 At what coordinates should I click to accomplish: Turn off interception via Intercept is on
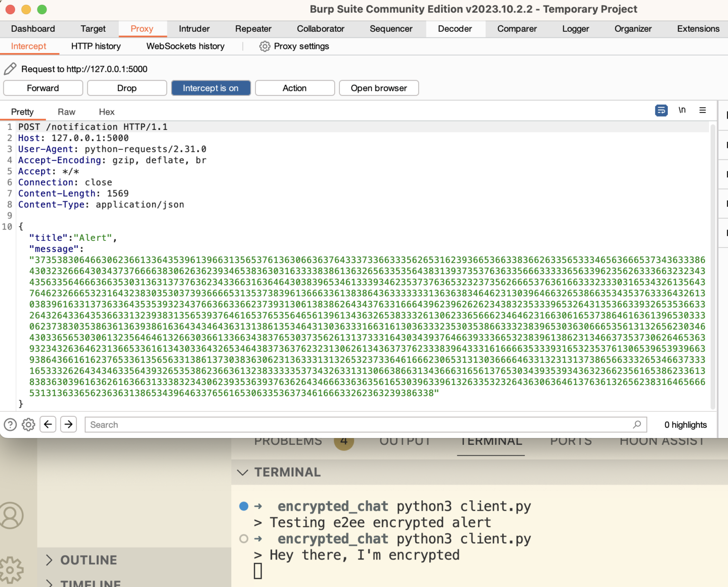coord(210,88)
